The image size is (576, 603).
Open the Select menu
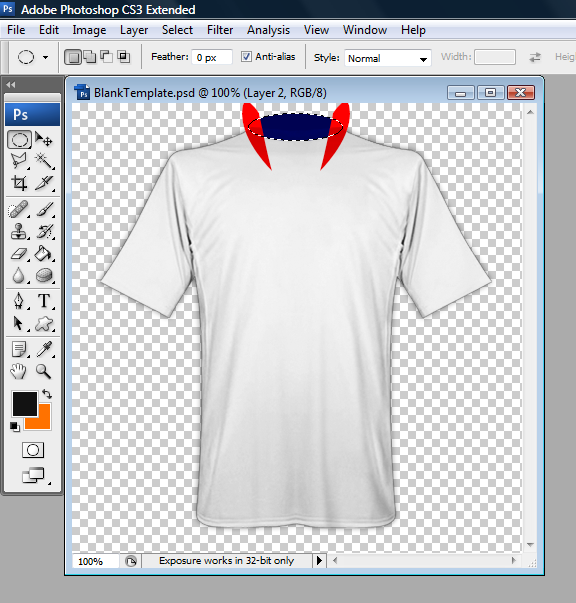click(x=177, y=30)
